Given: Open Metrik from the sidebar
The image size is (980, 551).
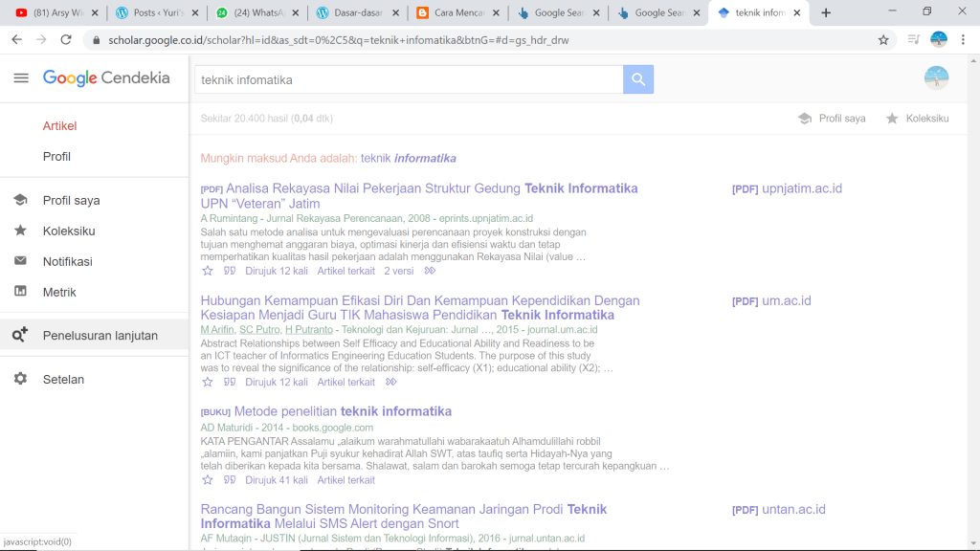Looking at the screenshot, I should click(59, 292).
